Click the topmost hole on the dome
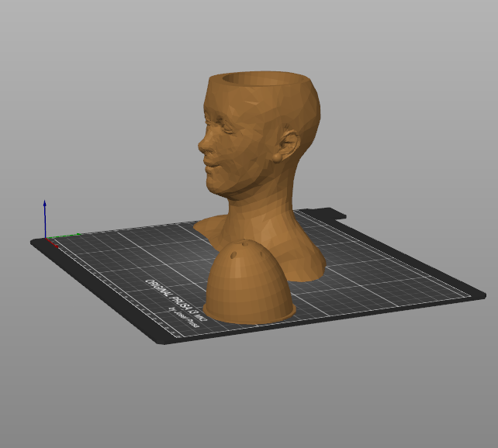498x448 pixels. tap(245, 243)
